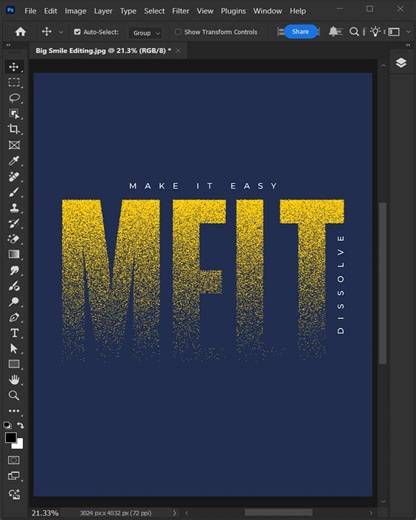Select the Frame tool
This screenshot has height=520, width=416.
(14, 145)
